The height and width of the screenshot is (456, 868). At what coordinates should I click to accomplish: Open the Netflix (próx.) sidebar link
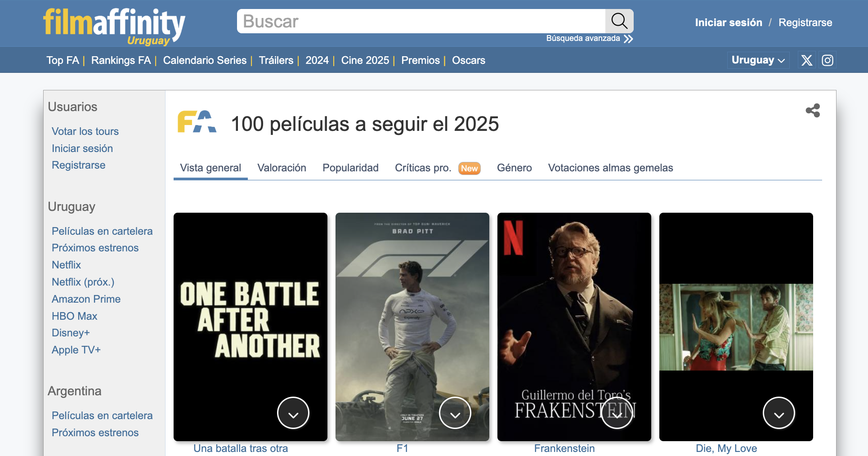pos(83,282)
